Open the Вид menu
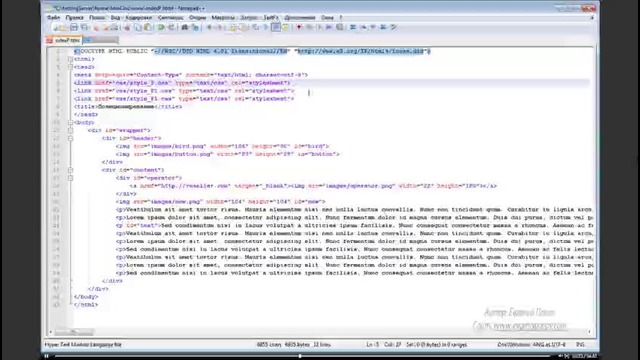This screenshot has width=640, height=360. 116,18
